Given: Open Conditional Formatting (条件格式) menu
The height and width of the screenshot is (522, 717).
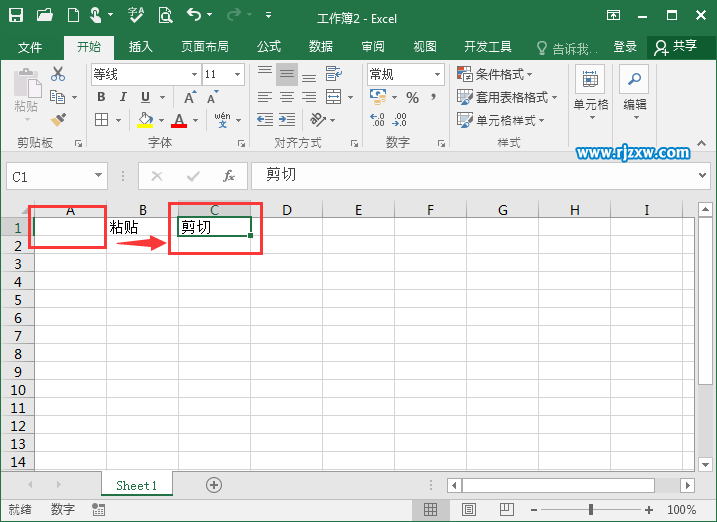Looking at the screenshot, I should tap(495, 74).
